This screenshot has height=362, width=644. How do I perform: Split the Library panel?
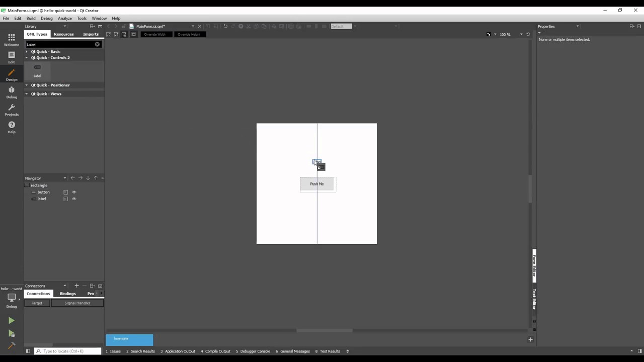92,26
